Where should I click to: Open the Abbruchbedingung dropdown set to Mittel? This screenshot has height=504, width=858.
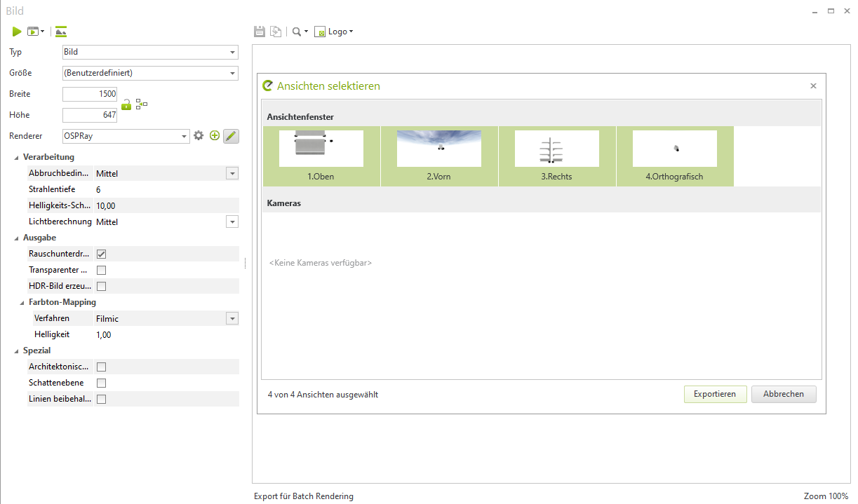coord(232,173)
